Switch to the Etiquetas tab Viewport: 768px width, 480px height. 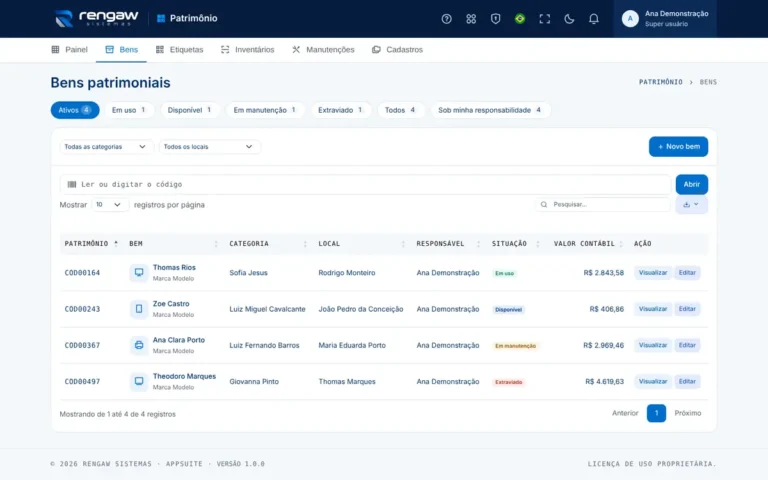179,49
